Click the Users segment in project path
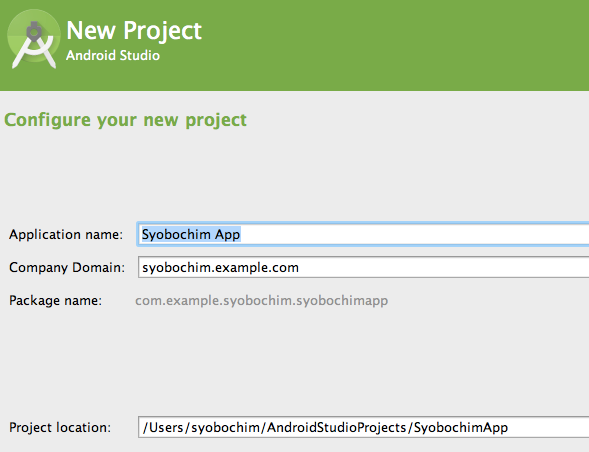This screenshot has width=589, height=452. click(166, 428)
